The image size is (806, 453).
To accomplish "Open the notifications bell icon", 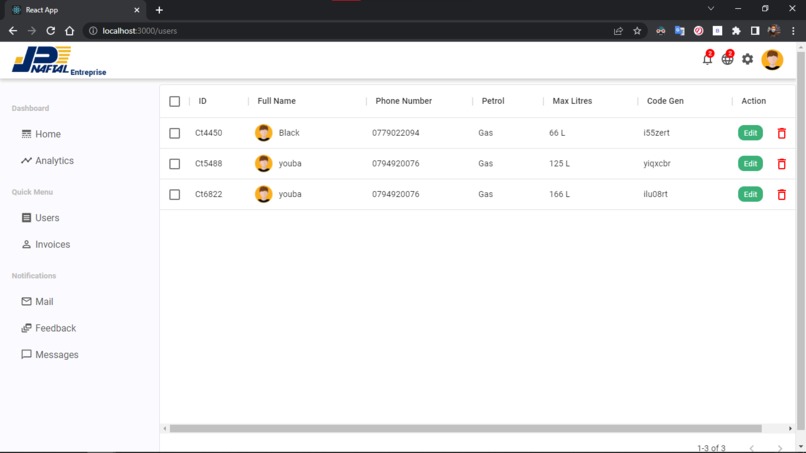I will click(x=707, y=59).
